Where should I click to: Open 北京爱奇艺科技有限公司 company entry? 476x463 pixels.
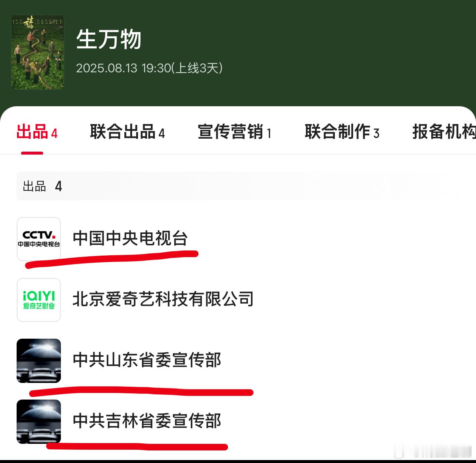click(x=163, y=299)
